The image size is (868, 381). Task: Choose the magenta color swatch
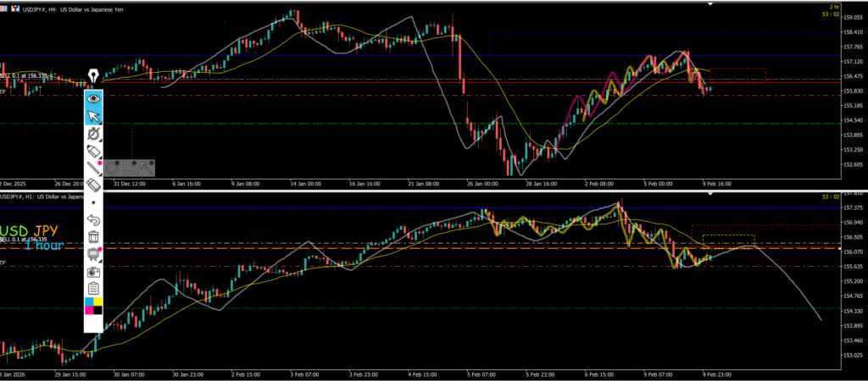click(x=89, y=310)
